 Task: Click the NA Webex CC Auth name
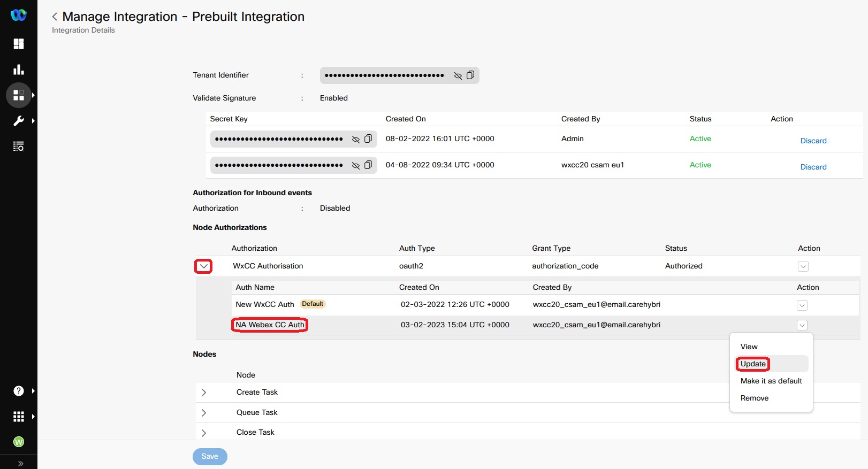tap(270, 325)
